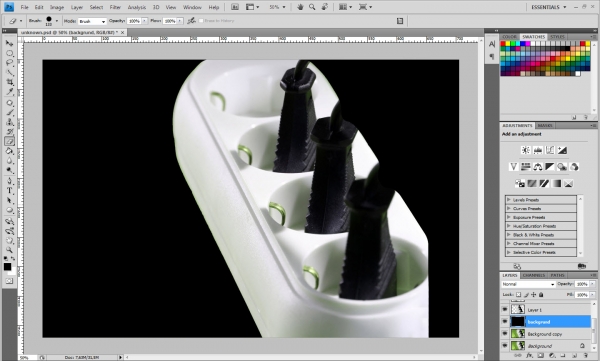
Task: Hide the Background copy layer
Action: pos(505,334)
